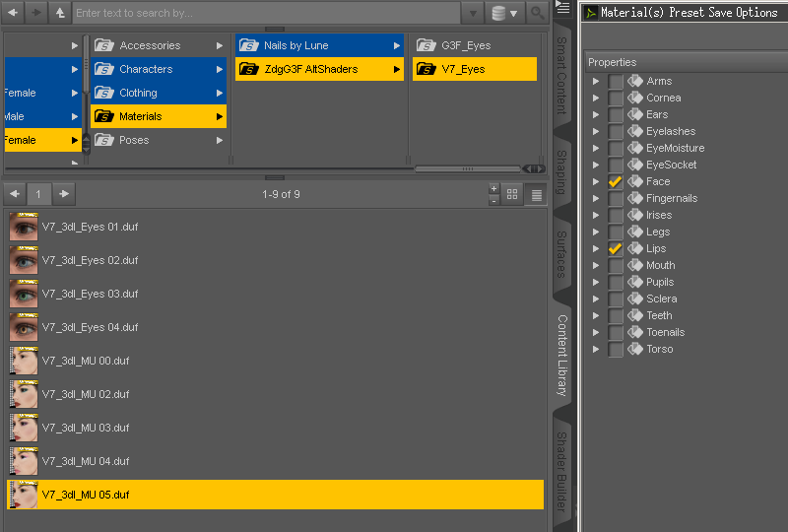Click the Torso surface icon

coord(635,349)
